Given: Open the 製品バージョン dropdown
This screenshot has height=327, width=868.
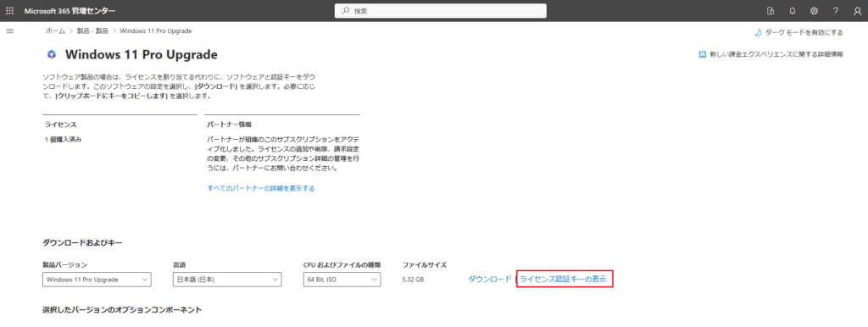Looking at the screenshot, I should point(97,280).
